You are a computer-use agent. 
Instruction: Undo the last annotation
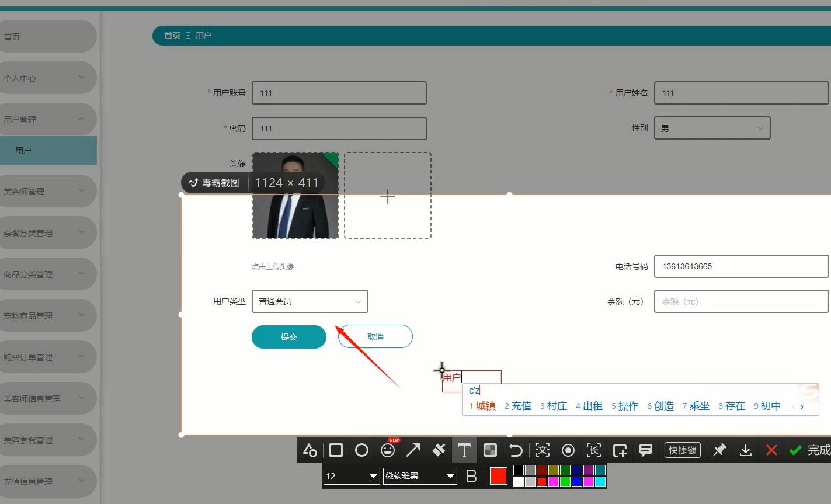tap(516, 450)
